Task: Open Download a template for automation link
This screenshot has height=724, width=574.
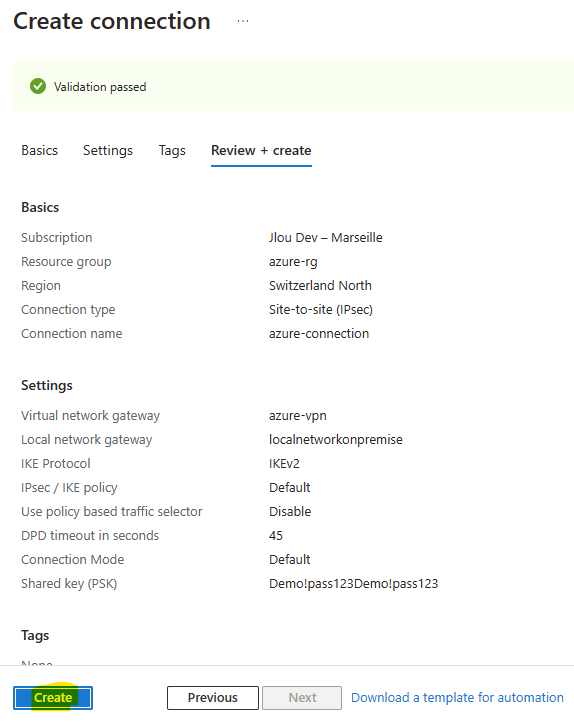Action: click(457, 697)
